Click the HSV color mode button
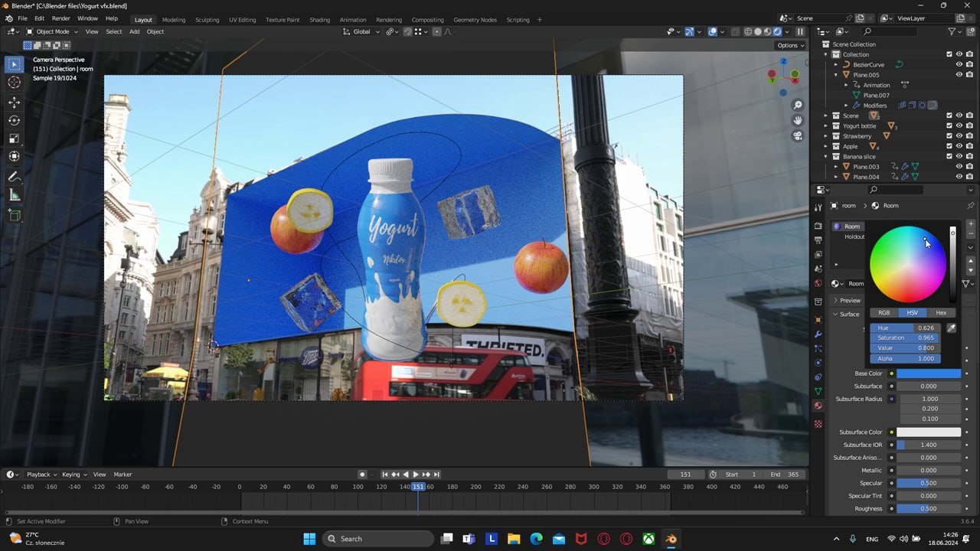Image resolution: width=980 pixels, height=551 pixels. click(x=913, y=313)
